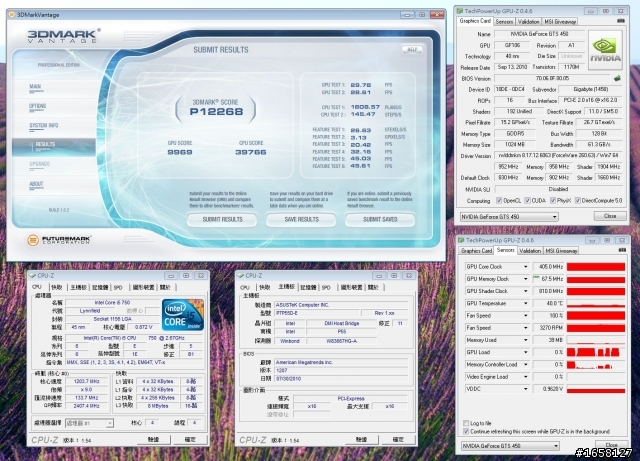Click the Intel Core i5 badge in CPU-Z
640x461 pixels.
(182, 315)
